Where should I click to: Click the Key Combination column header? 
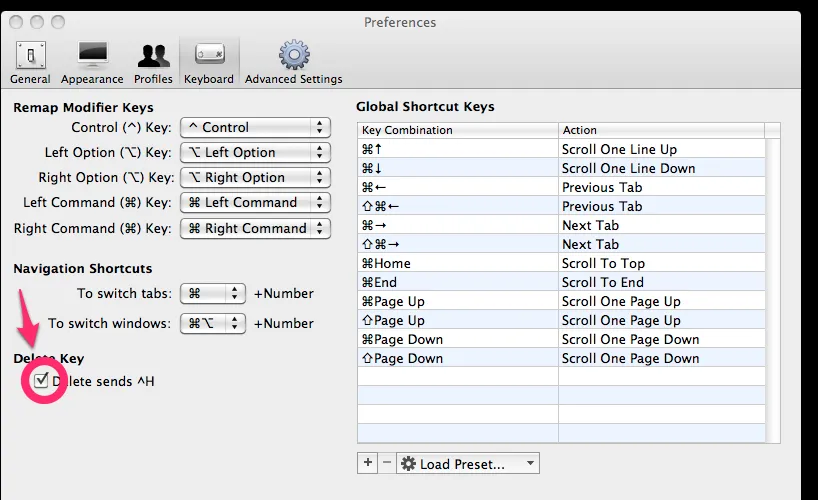coord(457,130)
